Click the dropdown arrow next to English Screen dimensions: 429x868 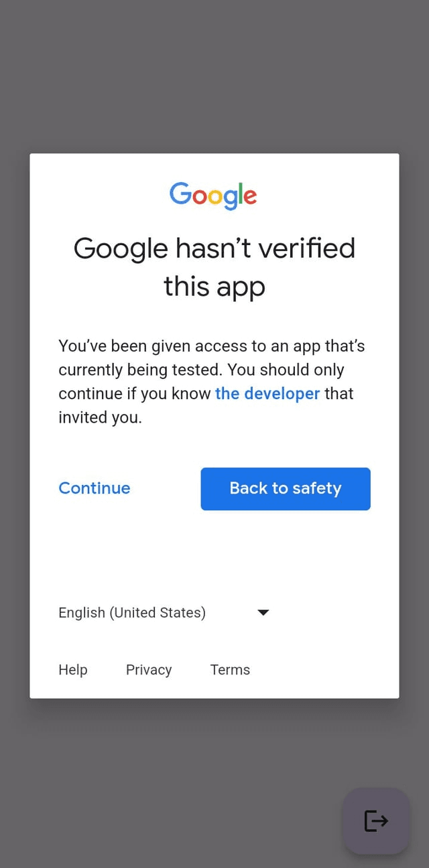(x=263, y=612)
